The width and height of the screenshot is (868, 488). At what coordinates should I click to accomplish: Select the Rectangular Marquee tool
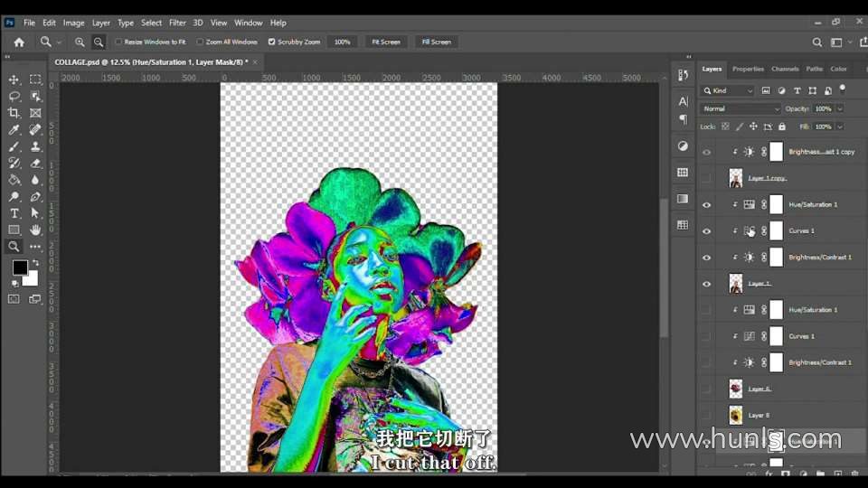(35, 80)
